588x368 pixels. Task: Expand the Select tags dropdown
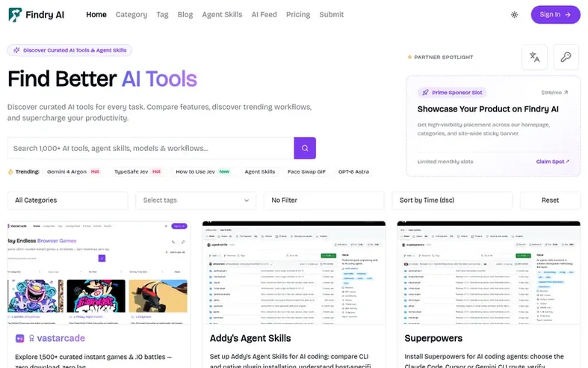(x=196, y=200)
